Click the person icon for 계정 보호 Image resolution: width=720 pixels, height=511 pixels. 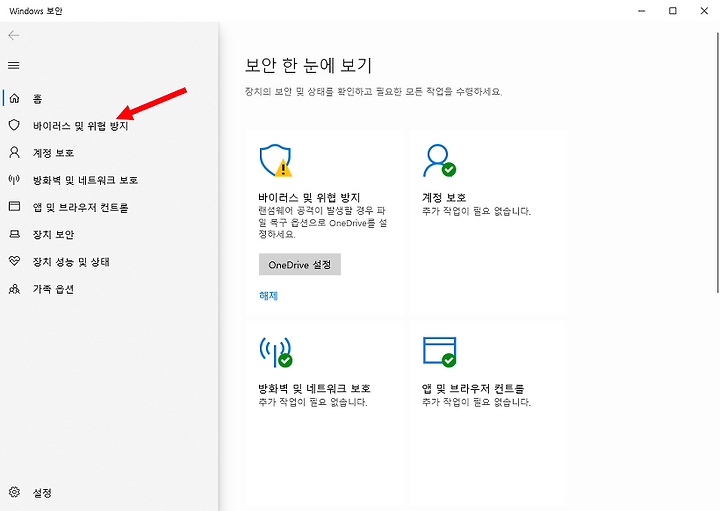tap(14, 152)
